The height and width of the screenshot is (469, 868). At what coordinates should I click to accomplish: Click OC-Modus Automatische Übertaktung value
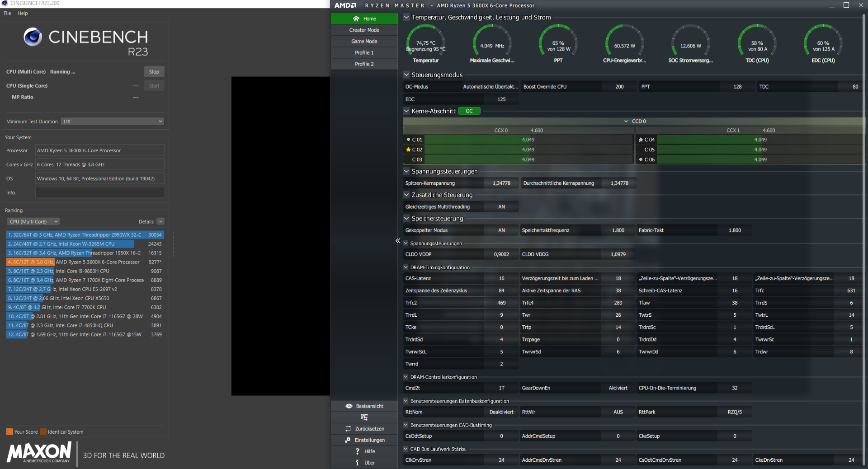tap(491, 87)
